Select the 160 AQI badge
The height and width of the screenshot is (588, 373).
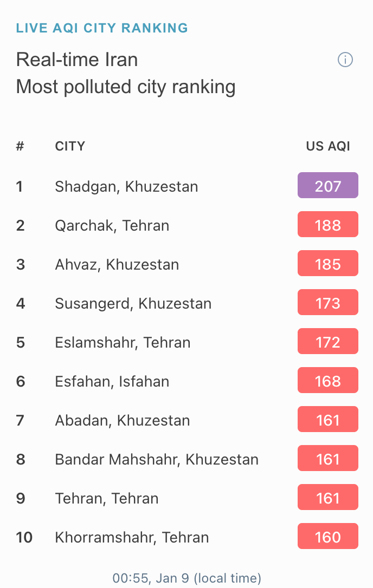click(x=328, y=536)
